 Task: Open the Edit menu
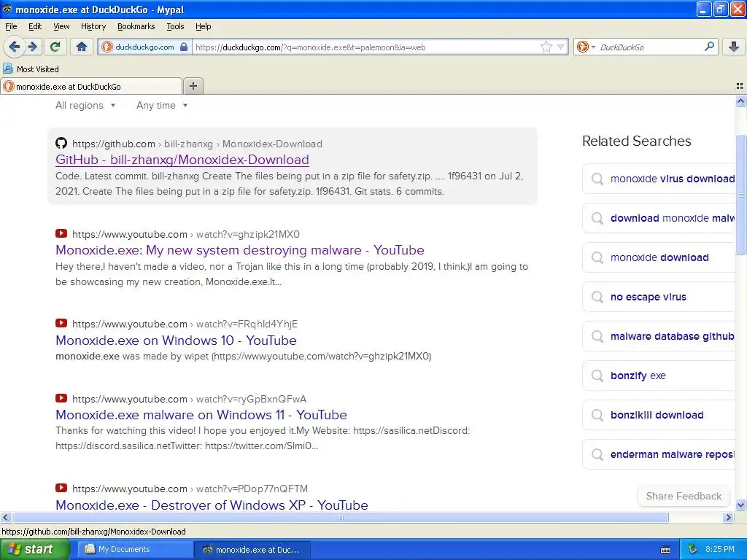35,27
